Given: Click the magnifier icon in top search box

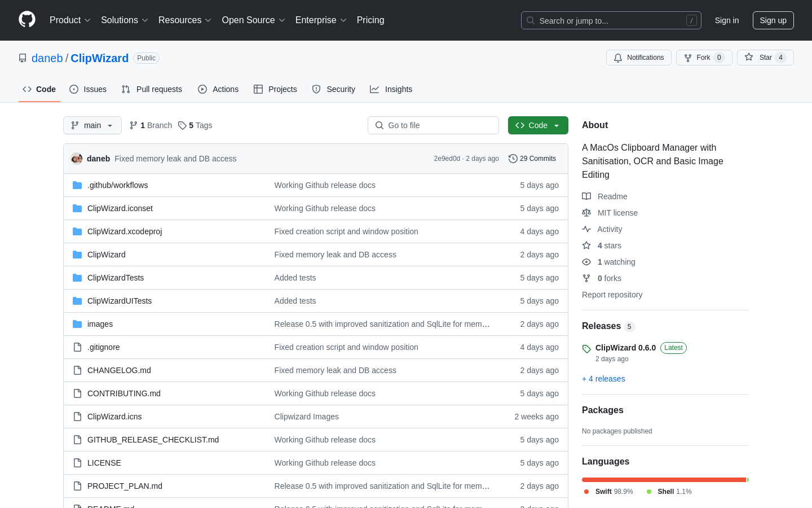Looking at the screenshot, I should click(531, 20).
